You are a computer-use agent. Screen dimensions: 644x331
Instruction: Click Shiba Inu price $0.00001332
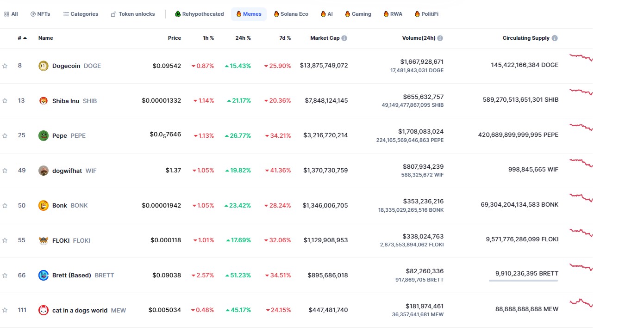point(162,101)
